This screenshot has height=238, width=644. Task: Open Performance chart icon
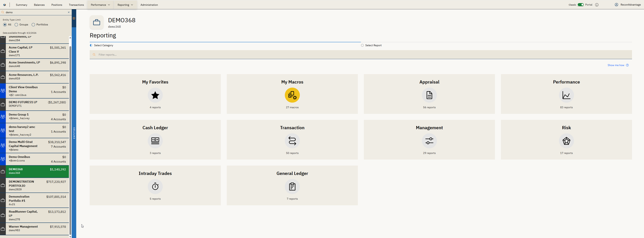(566, 95)
